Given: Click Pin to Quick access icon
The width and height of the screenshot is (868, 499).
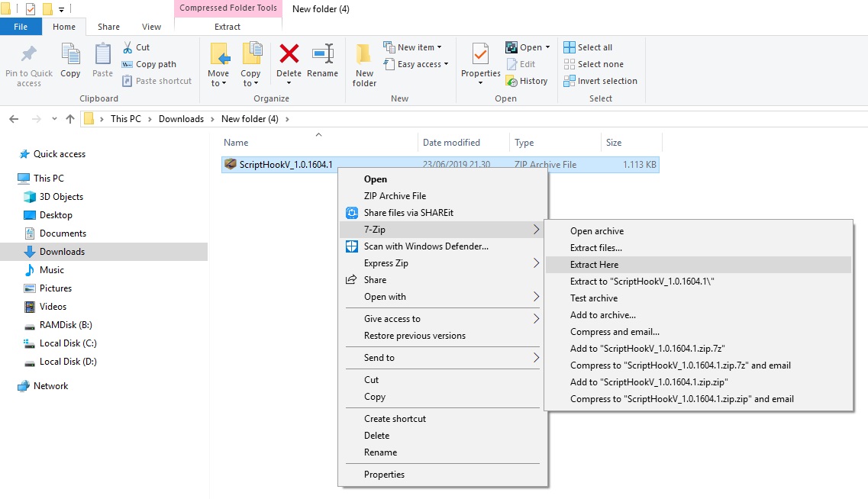Looking at the screenshot, I should pos(29,53).
